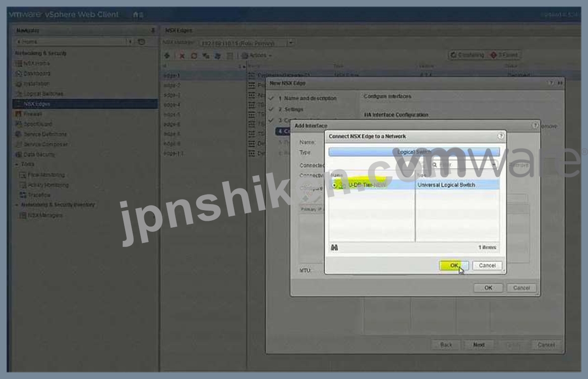The width and height of the screenshot is (588, 379).
Task: Collapse the Tools section in Navigator
Action: tap(17, 164)
